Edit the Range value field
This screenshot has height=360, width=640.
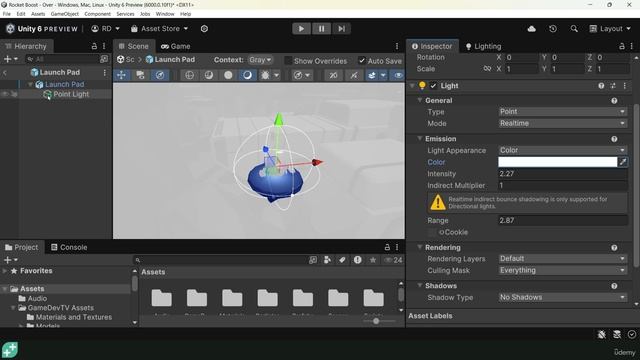[562, 220]
